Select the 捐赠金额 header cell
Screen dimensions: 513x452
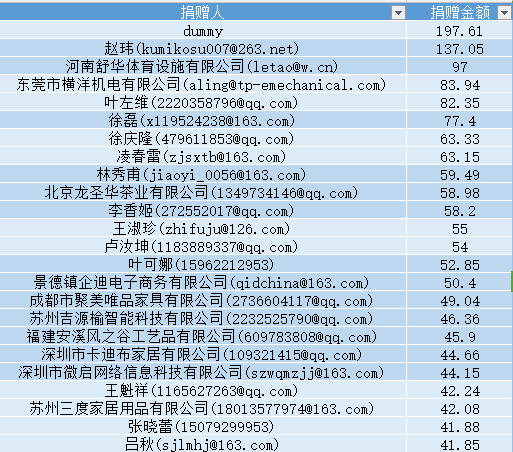[460, 12]
